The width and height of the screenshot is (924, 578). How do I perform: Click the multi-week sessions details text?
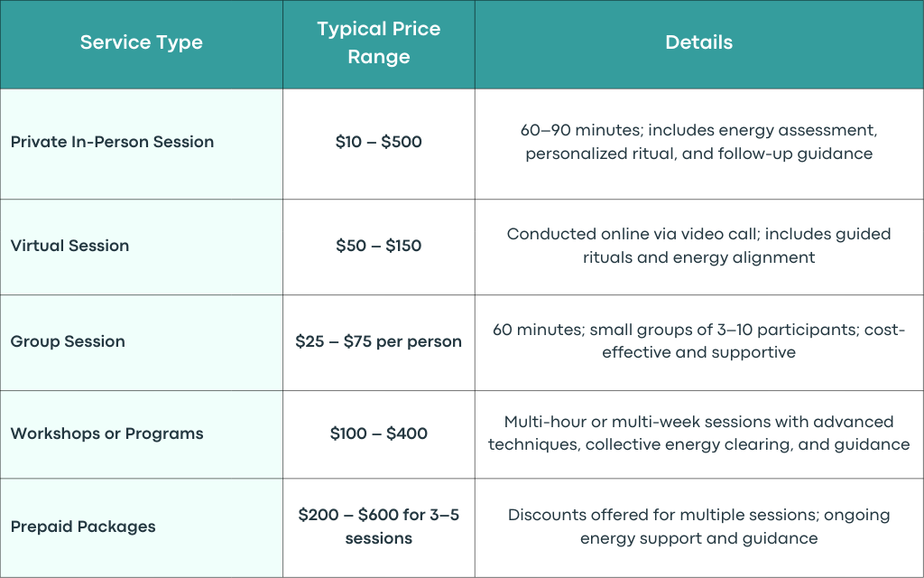point(699,433)
